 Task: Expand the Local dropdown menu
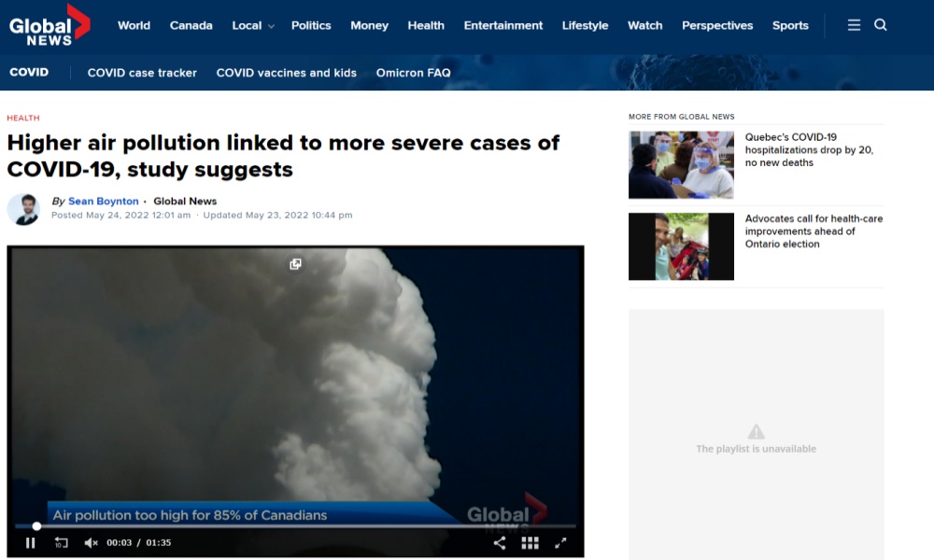(253, 25)
